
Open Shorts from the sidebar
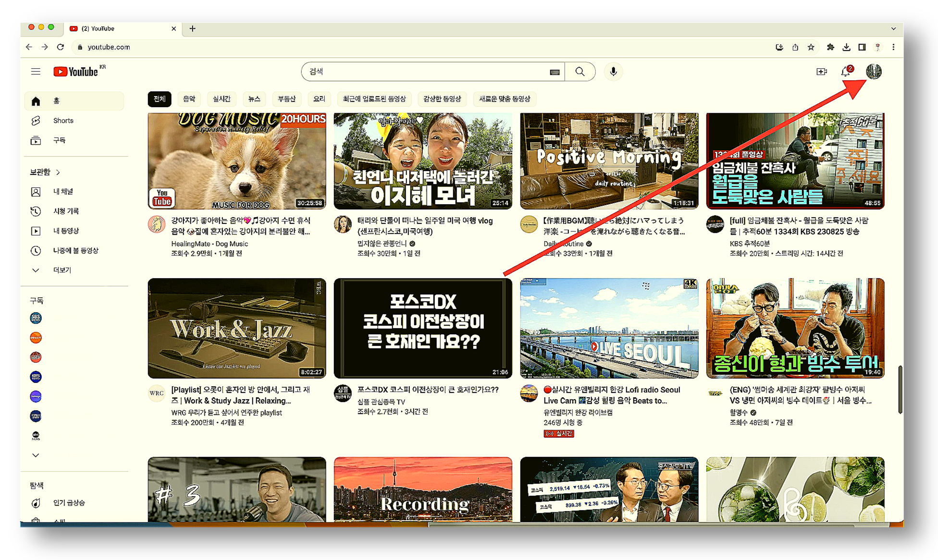coord(74,121)
